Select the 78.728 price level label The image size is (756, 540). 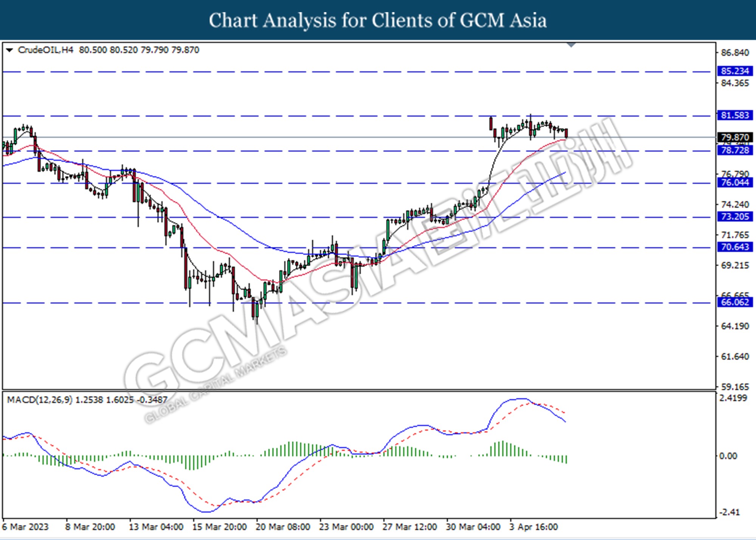(x=735, y=151)
